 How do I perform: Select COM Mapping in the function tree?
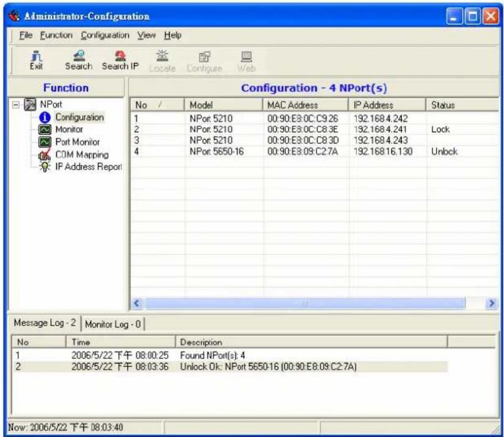(82, 155)
